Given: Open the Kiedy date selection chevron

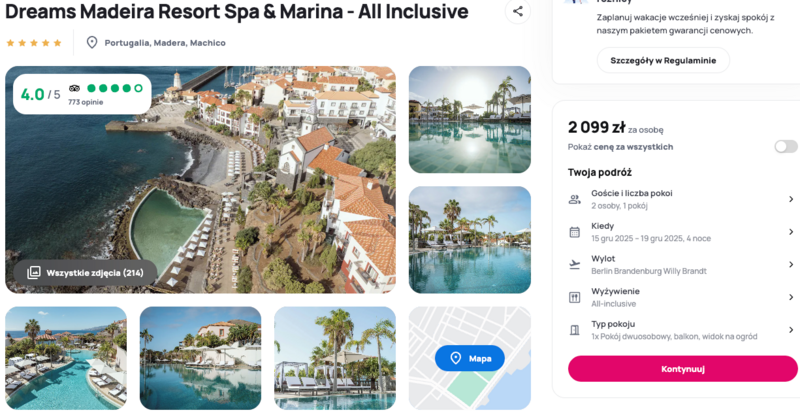Looking at the screenshot, I should [x=790, y=232].
